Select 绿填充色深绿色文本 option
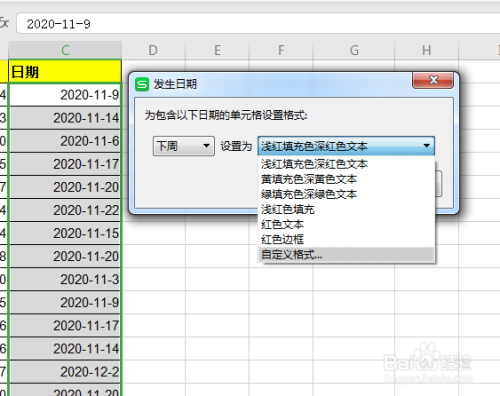Viewport: 500px width, 396px height. pyautogui.click(x=346, y=194)
